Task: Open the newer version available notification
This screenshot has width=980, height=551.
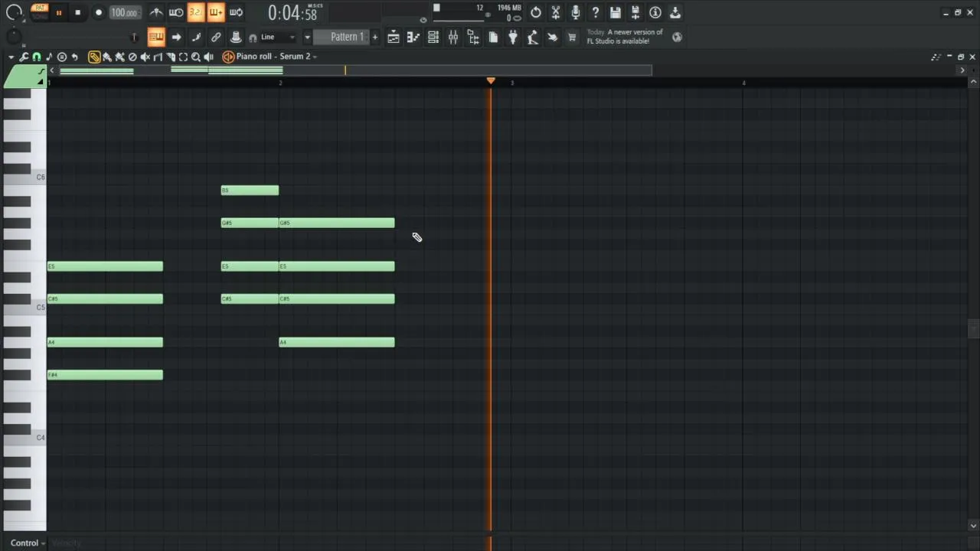Action: point(626,37)
